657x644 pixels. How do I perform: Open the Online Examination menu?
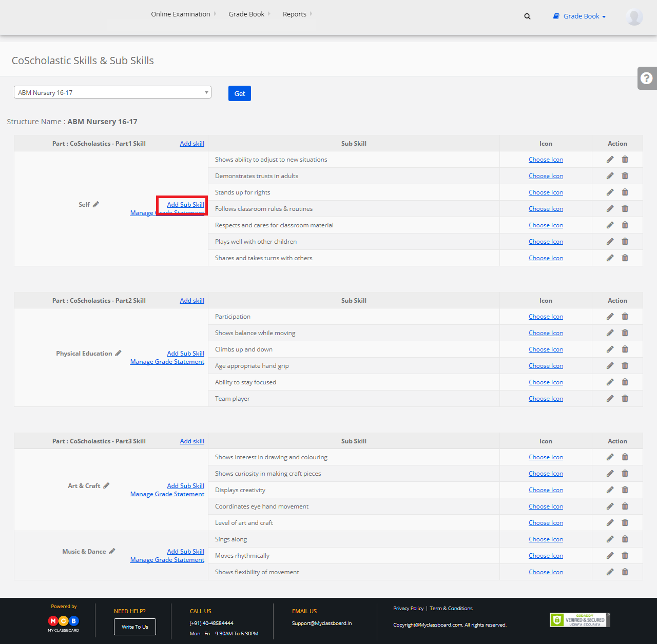tap(183, 14)
